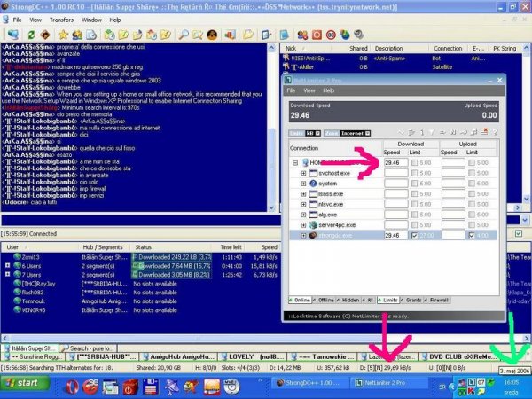Enable download limit checkbox for system

pyautogui.click(x=414, y=184)
